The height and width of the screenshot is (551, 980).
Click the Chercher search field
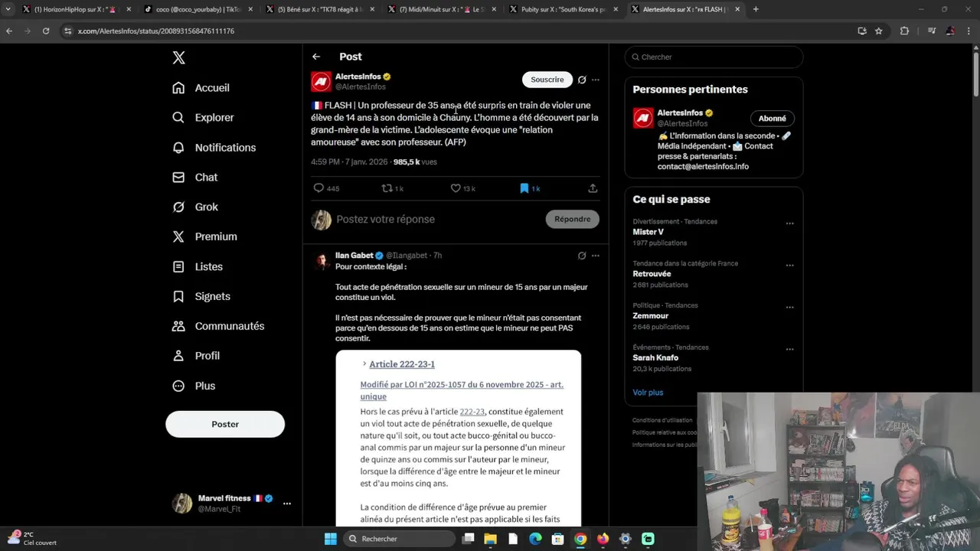pos(714,57)
